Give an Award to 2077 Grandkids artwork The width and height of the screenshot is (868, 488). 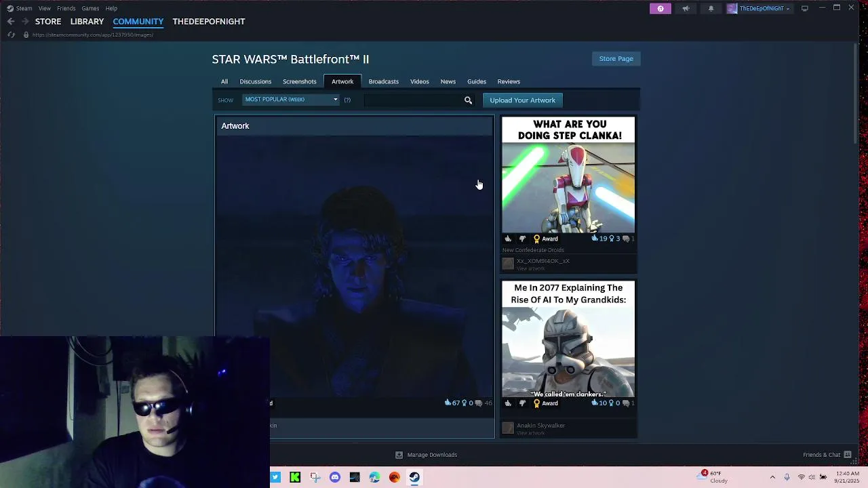pos(545,403)
